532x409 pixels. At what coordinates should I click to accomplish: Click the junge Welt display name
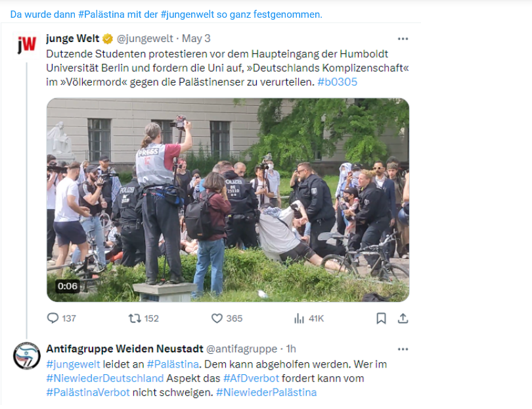(73, 38)
